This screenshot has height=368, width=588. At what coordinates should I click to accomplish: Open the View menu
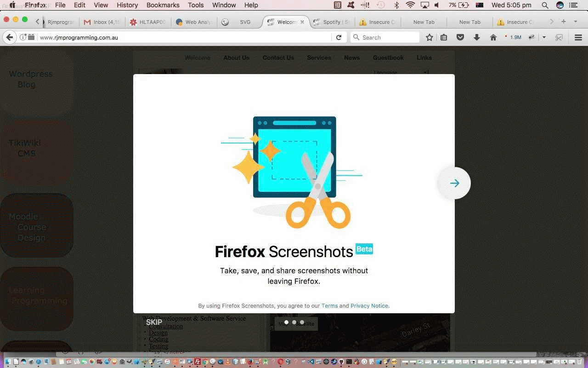101,5
